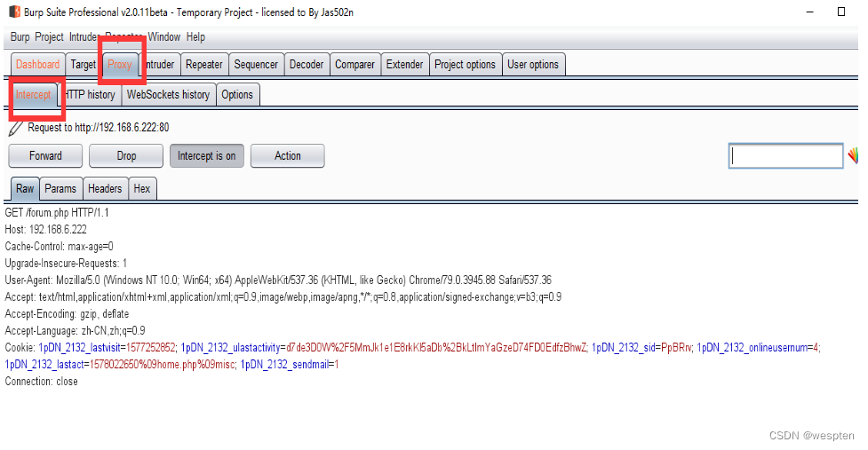Open the Intruder menu

click(x=84, y=37)
